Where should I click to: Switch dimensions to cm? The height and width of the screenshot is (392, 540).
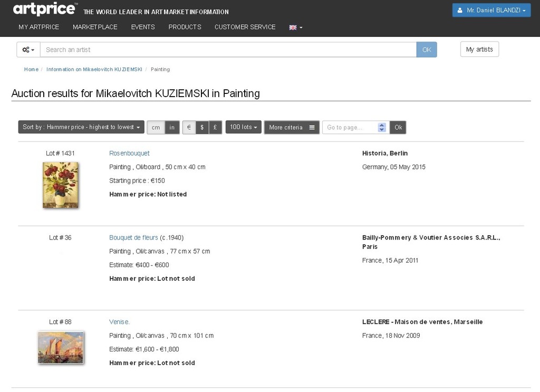pos(156,128)
